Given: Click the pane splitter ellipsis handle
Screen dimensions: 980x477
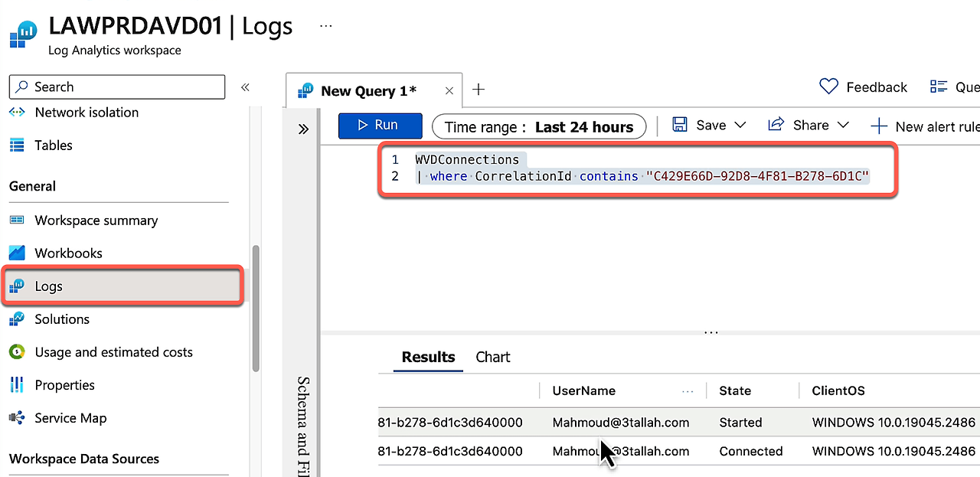Looking at the screenshot, I should pyautogui.click(x=711, y=332).
